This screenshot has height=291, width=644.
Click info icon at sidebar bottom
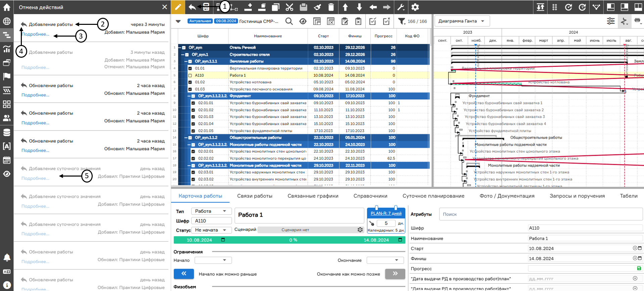point(7,285)
